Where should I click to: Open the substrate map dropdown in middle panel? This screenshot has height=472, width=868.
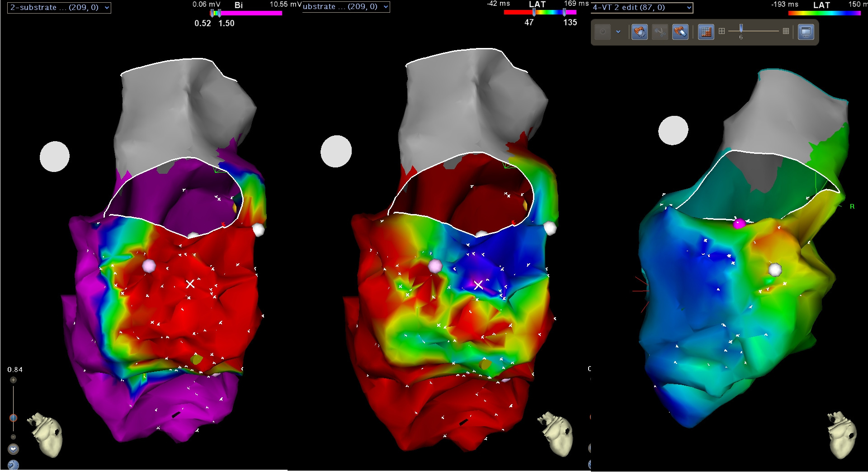[346, 7]
